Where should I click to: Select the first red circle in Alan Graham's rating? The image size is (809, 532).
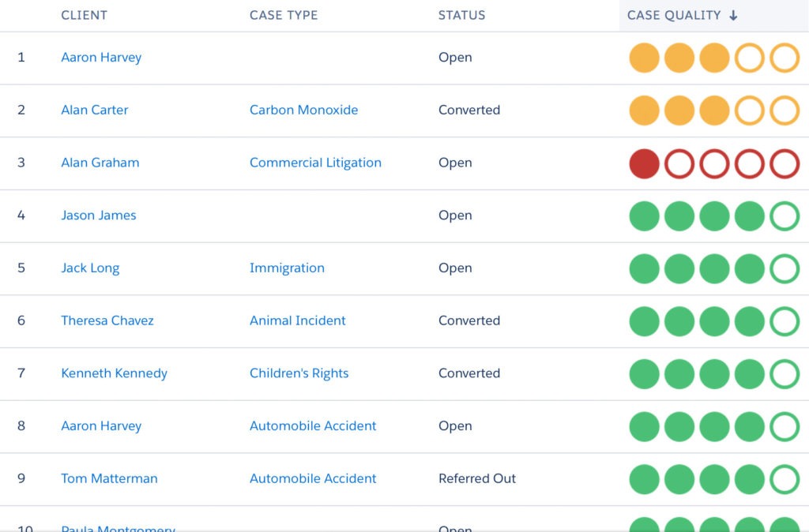[644, 163]
